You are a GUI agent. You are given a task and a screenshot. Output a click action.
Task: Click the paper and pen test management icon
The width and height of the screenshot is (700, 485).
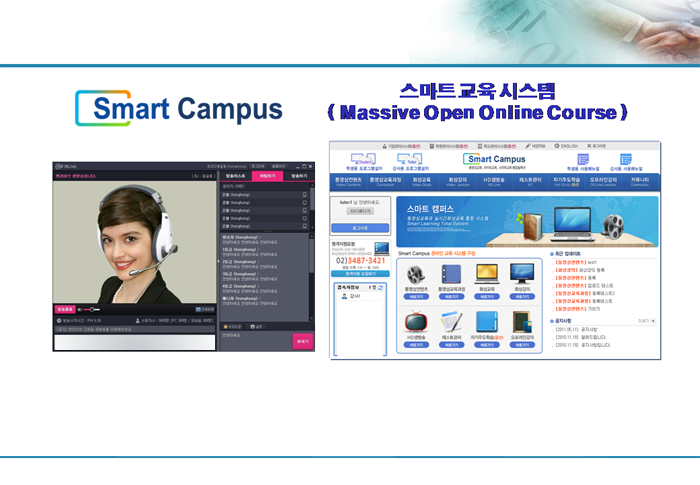(451, 322)
